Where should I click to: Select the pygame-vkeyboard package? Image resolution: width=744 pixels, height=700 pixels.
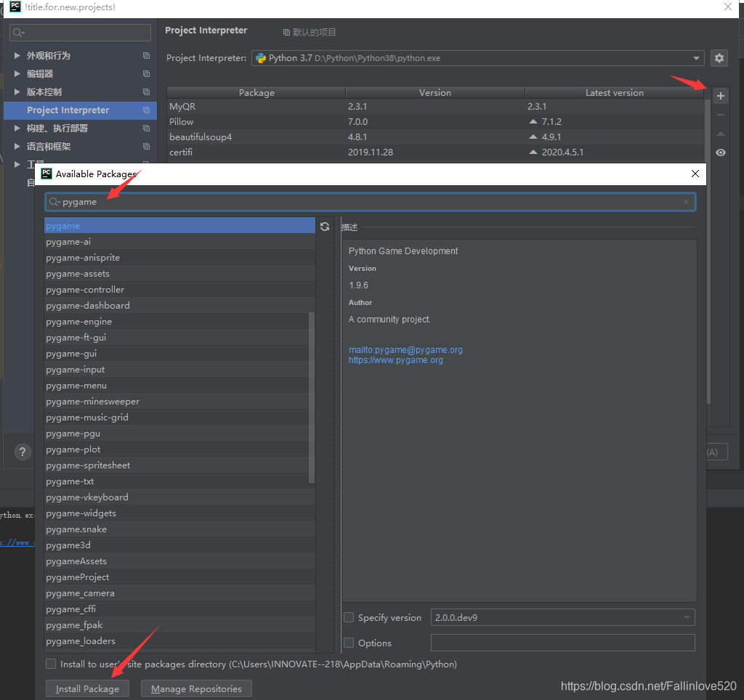[x=180, y=497]
